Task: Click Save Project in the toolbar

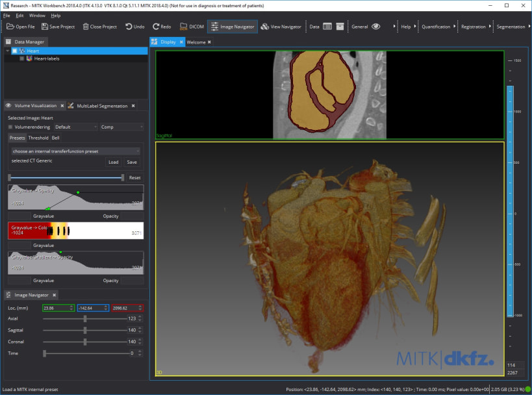Action: tap(58, 27)
